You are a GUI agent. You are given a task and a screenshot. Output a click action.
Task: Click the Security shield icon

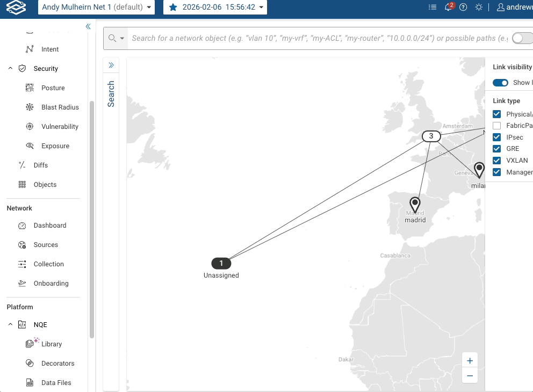[x=22, y=69]
